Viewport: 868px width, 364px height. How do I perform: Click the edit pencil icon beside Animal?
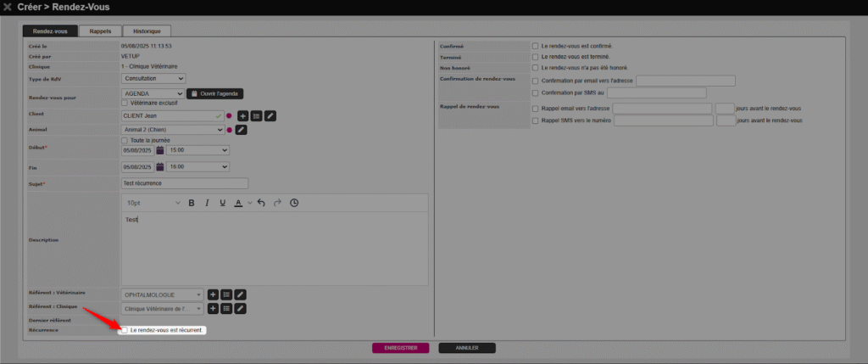(x=241, y=130)
